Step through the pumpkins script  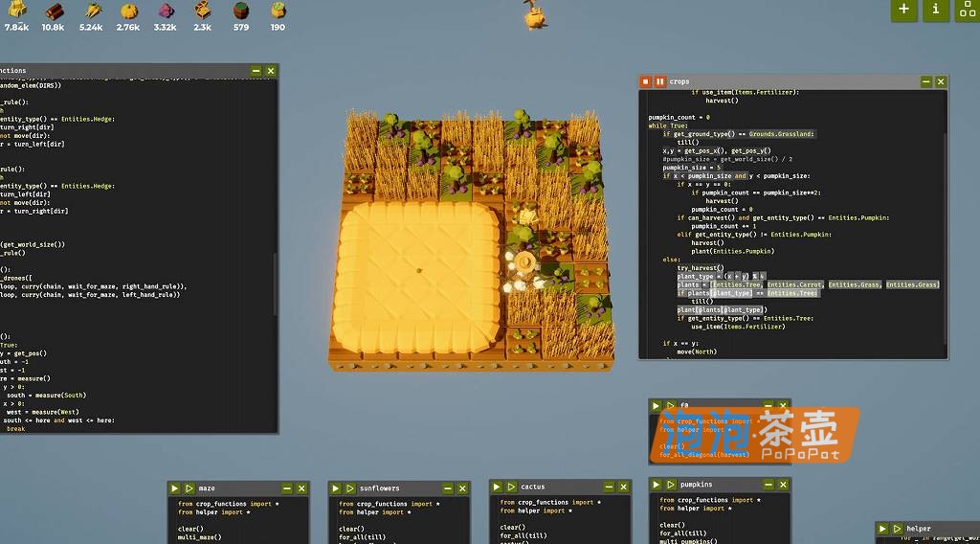[x=671, y=485]
